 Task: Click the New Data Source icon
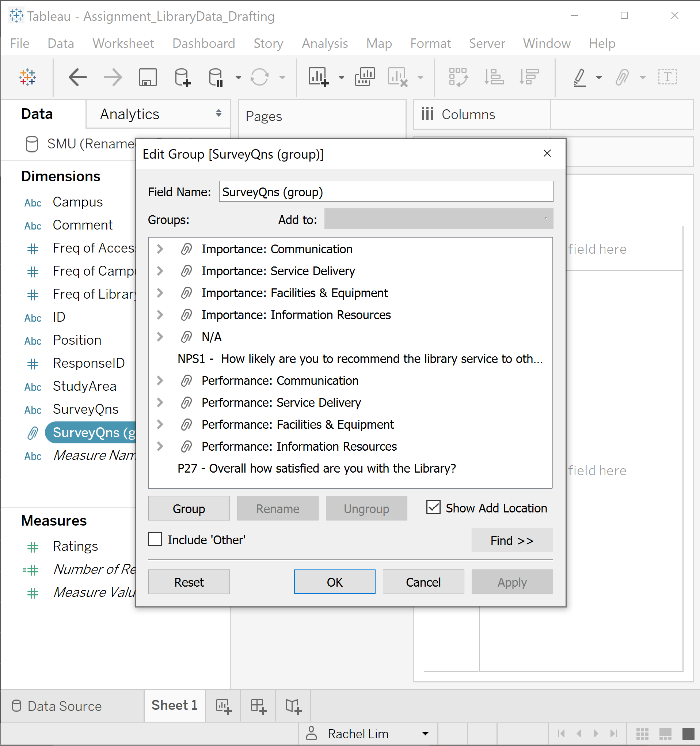tap(182, 78)
